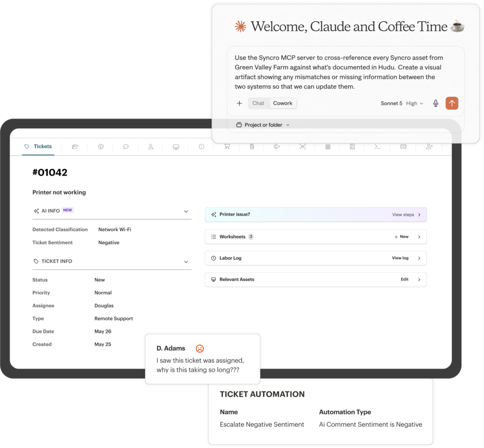Image resolution: width=484 pixels, height=448 pixels.
Task: Click the Claude starburst logo
Action: (x=240, y=26)
